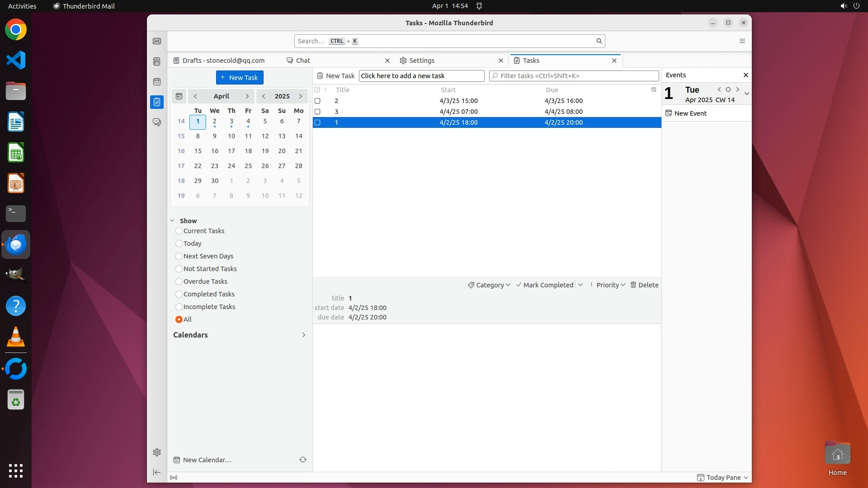Screen dimensions: 868x488
Task: Open the Thunderbird app menu hamburger icon
Action: click(x=742, y=41)
